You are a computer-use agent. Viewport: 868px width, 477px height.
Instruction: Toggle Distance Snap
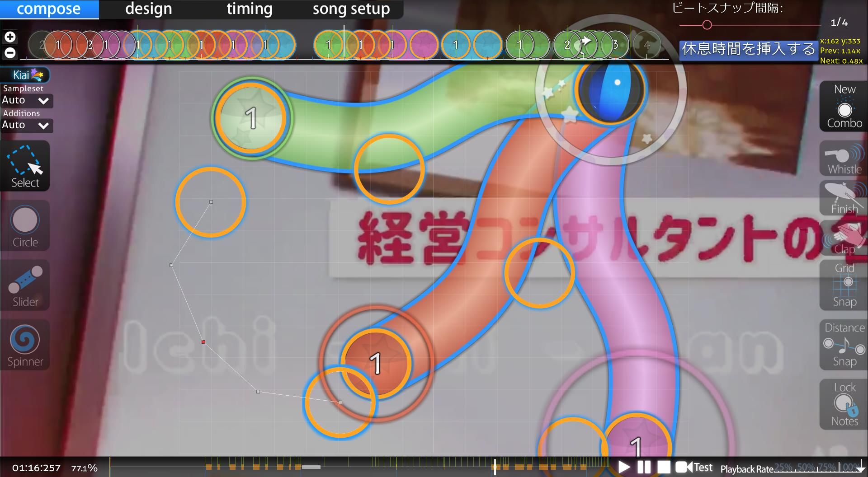click(844, 345)
